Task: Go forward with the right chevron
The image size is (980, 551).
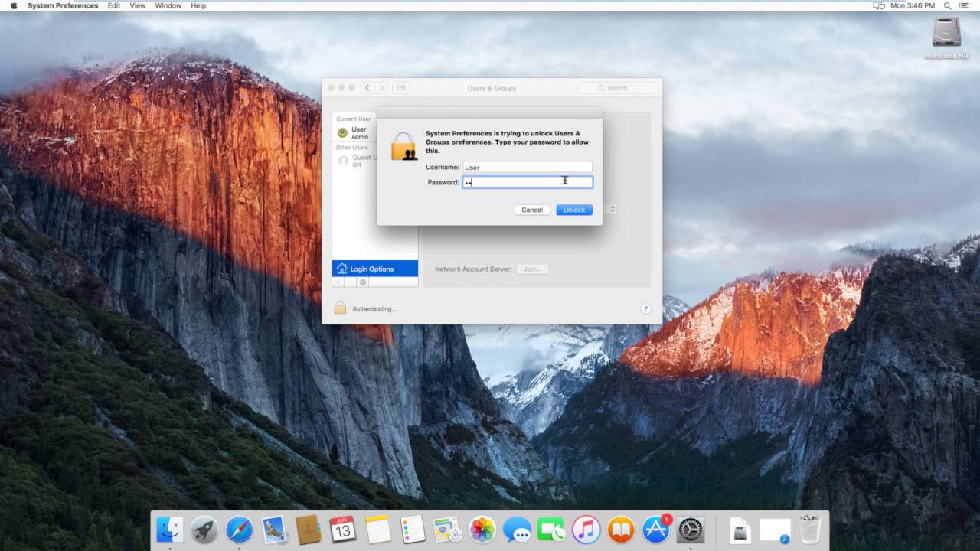Action: point(381,88)
